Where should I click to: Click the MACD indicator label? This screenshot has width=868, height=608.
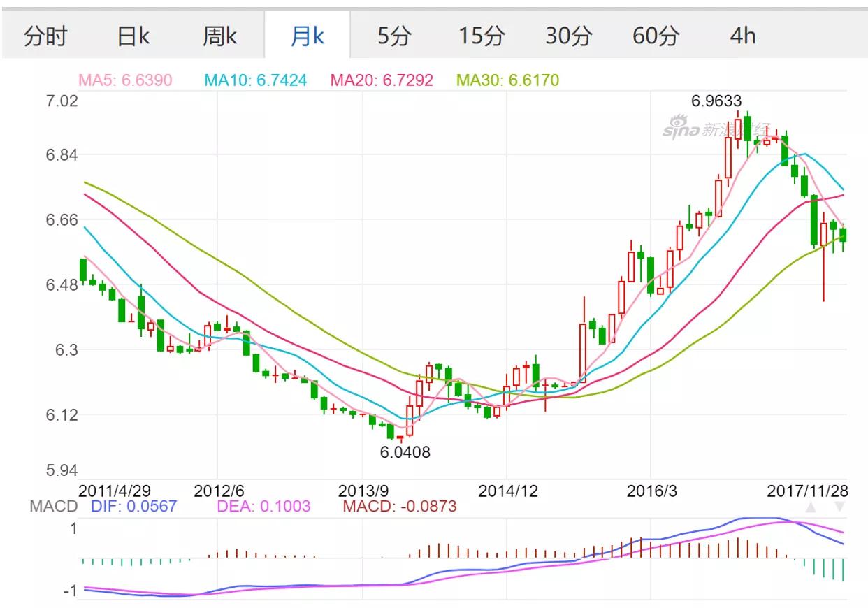tap(53, 506)
